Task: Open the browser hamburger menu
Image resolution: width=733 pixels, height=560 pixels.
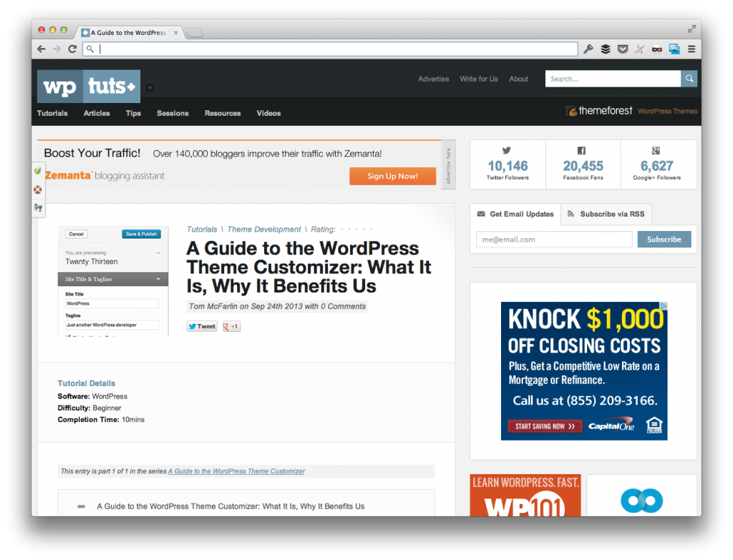Action: [691, 49]
